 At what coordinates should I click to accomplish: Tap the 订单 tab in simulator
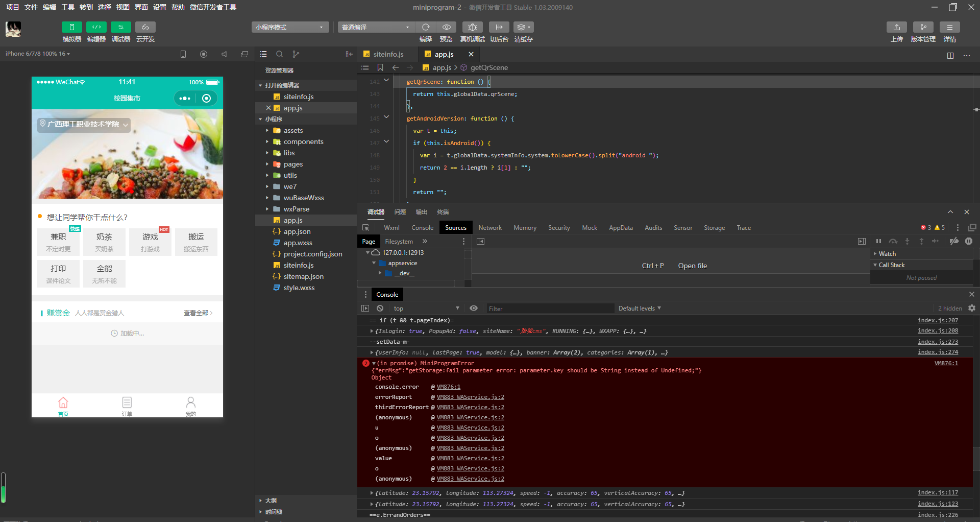(127, 406)
